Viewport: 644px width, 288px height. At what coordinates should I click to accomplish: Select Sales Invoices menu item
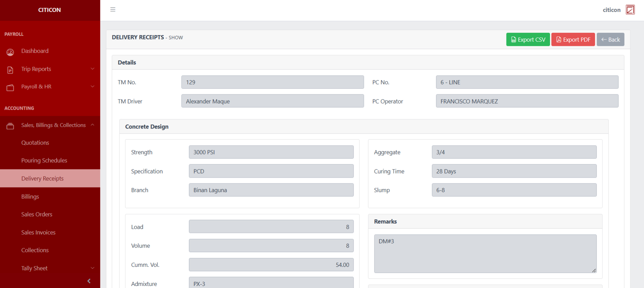click(x=38, y=232)
